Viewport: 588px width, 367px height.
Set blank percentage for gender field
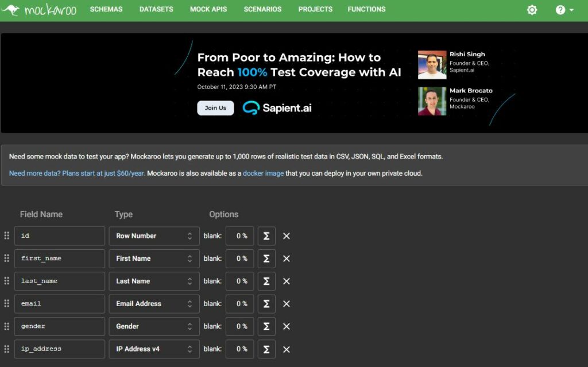point(239,326)
